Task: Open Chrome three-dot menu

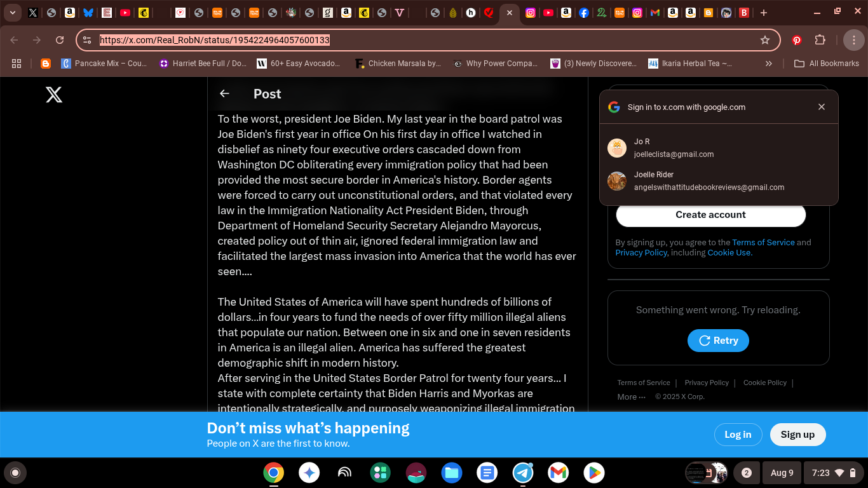Action: point(853,40)
